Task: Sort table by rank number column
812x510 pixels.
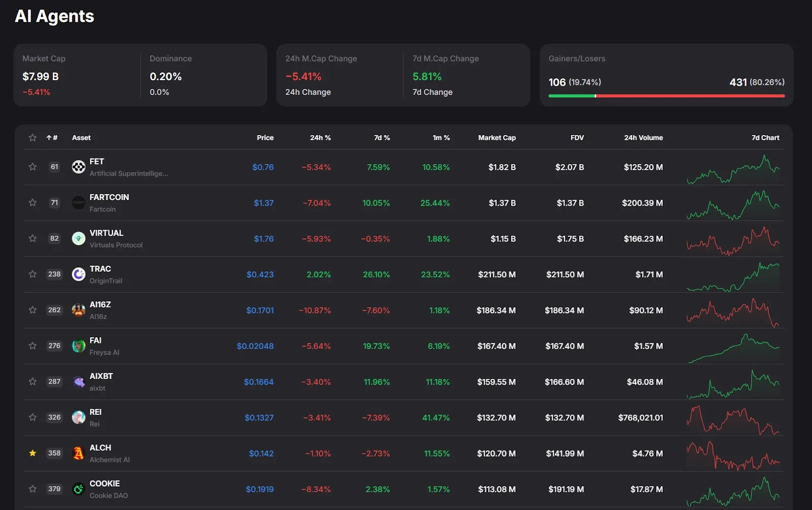Action: [x=52, y=138]
